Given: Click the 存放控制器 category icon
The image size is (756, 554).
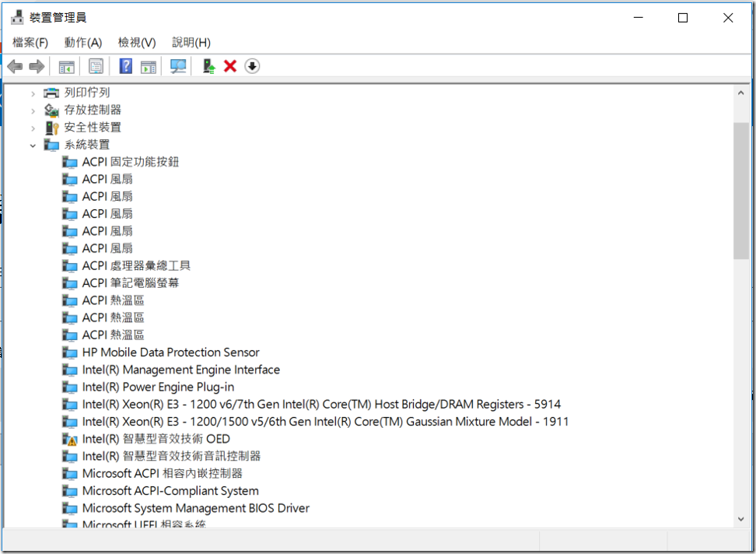Looking at the screenshot, I should pyautogui.click(x=51, y=110).
